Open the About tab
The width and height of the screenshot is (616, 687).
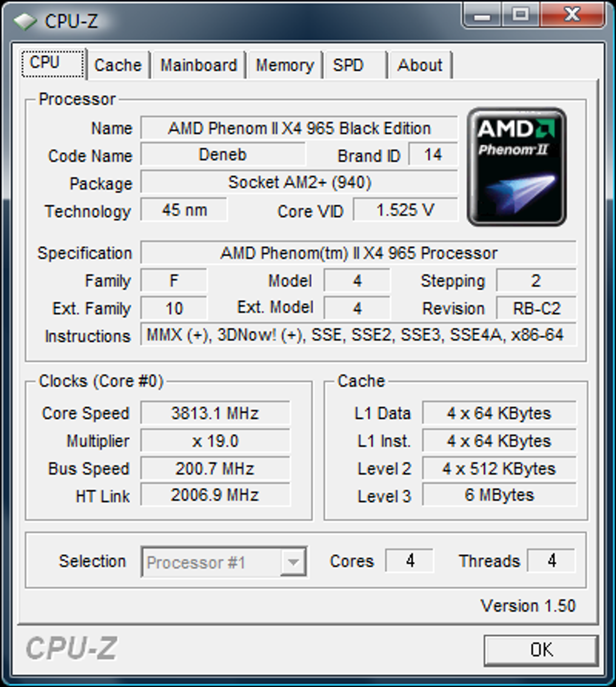tap(420, 65)
